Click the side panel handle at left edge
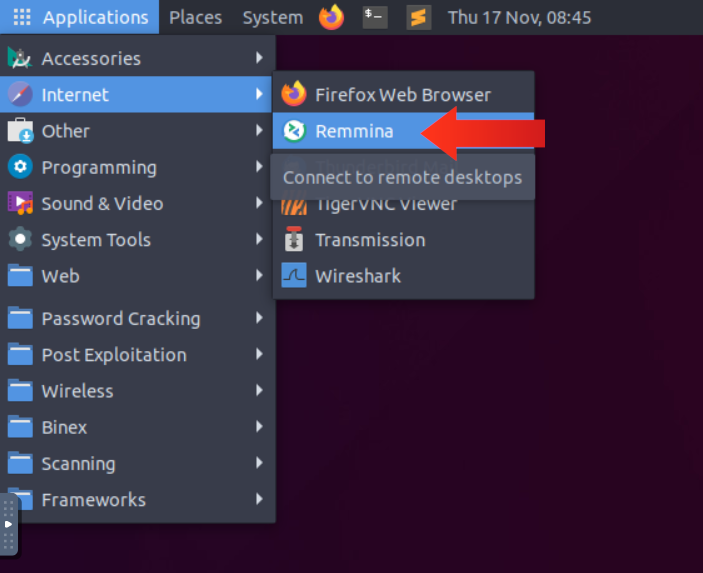703x573 pixels. click(9, 524)
